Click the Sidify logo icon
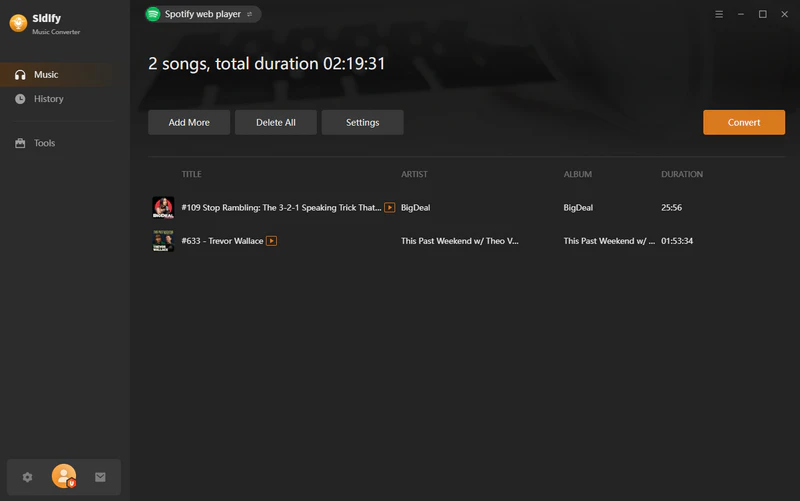The image size is (800, 501). [x=18, y=23]
